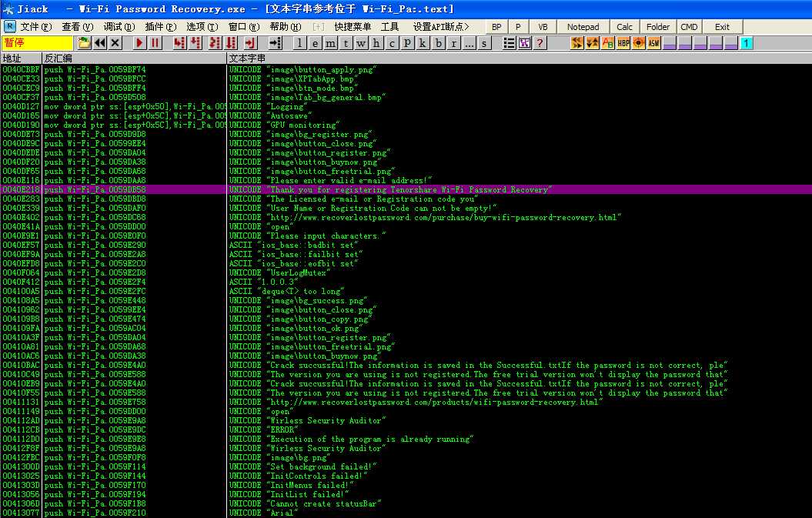812x518 pixels.
Task: Click the Exit button
Action: click(x=722, y=27)
